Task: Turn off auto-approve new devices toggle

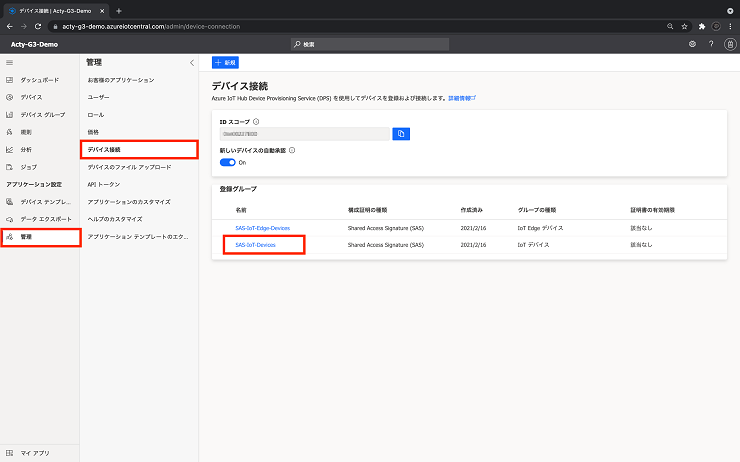Action: coord(227,162)
